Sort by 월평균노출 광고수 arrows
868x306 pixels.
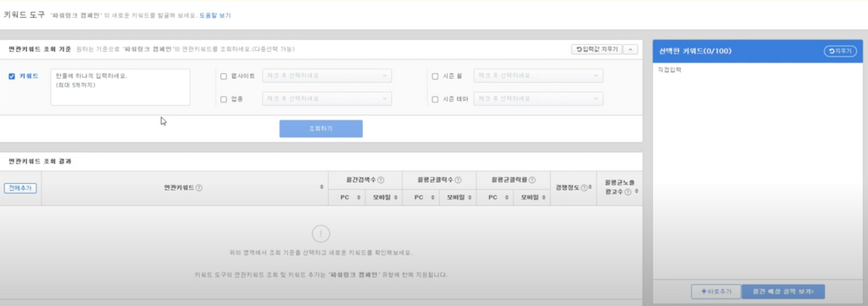click(x=636, y=191)
